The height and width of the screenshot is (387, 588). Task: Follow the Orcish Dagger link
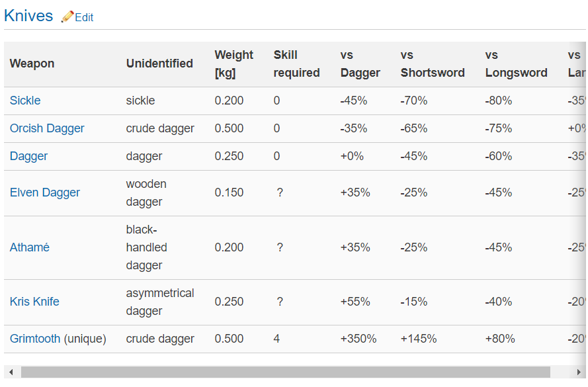point(47,128)
